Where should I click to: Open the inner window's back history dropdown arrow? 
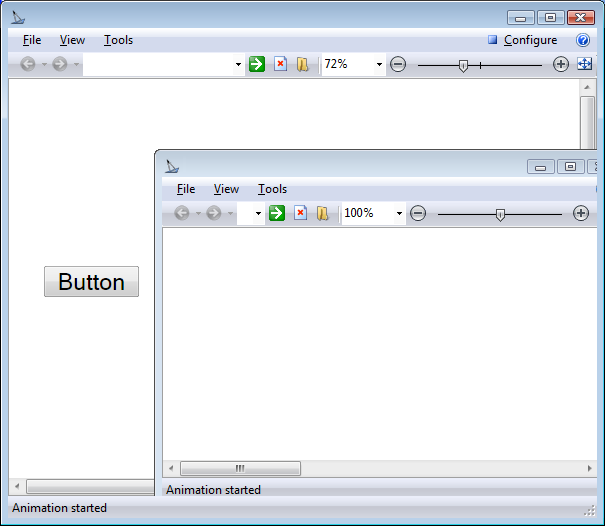point(198,213)
